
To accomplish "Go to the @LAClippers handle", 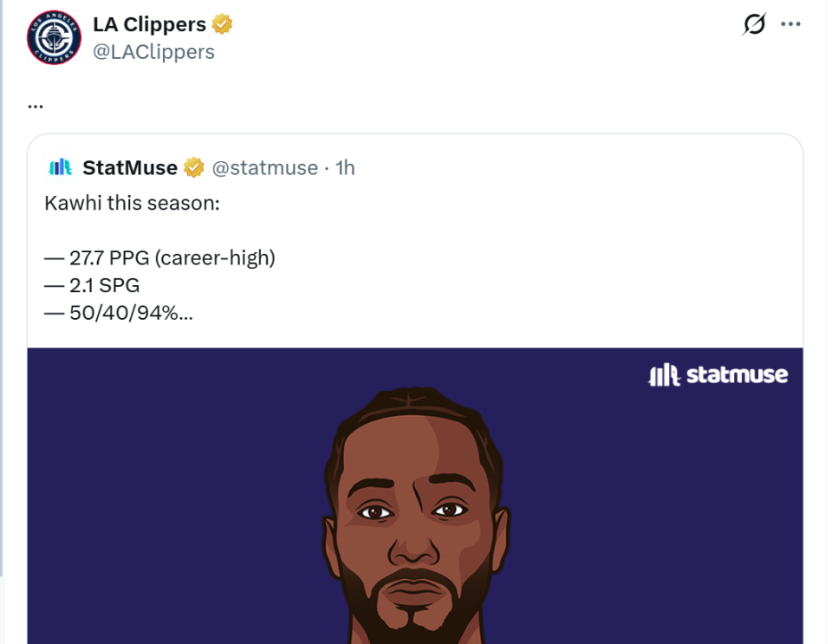I will [x=153, y=52].
